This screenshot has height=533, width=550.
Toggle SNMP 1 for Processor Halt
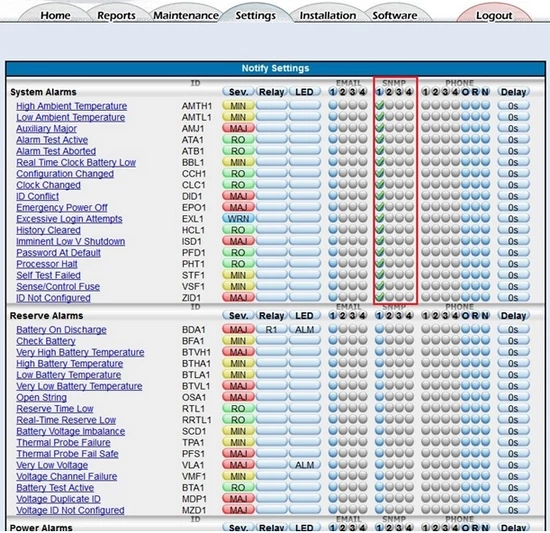[379, 263]
